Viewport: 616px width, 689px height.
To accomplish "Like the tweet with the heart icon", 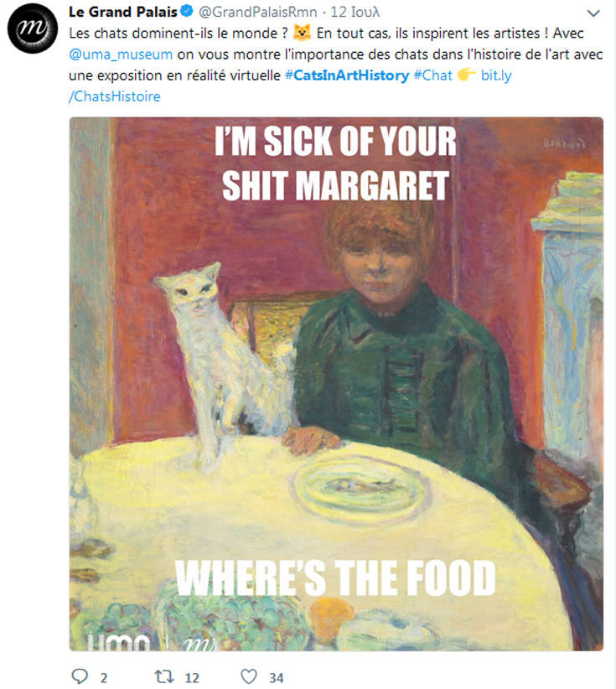I will (248, 676).
